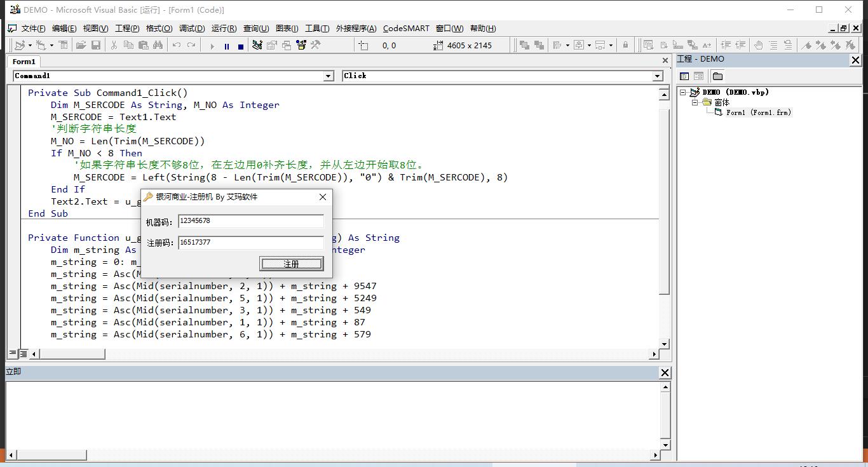Screen dimensions: 868x467
Task: Select the Toolbox icon on the toolbar
Action: click(x=316, y=44)
